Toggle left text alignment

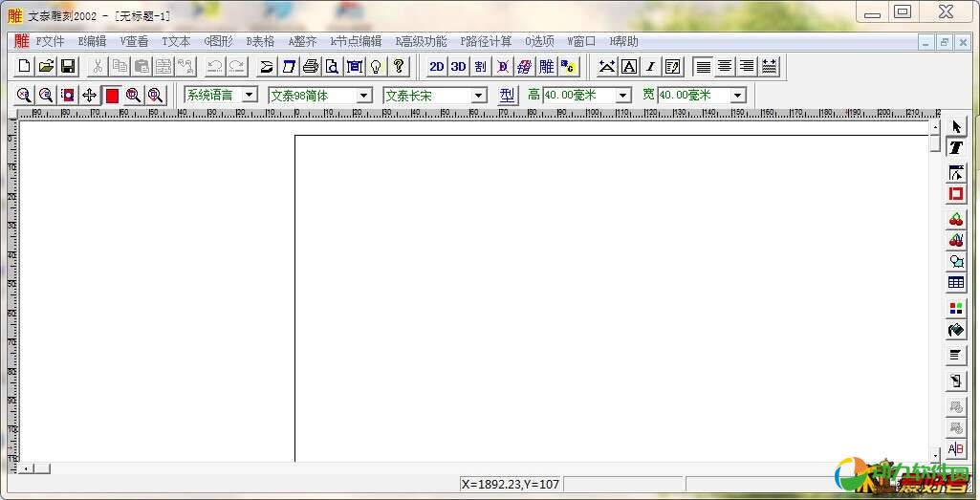[x=703, y=66]
